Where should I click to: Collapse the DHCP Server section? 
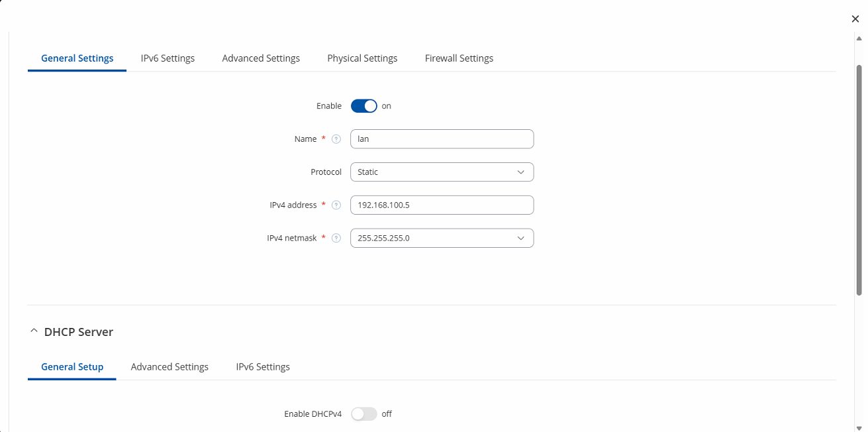click(34, 331)
